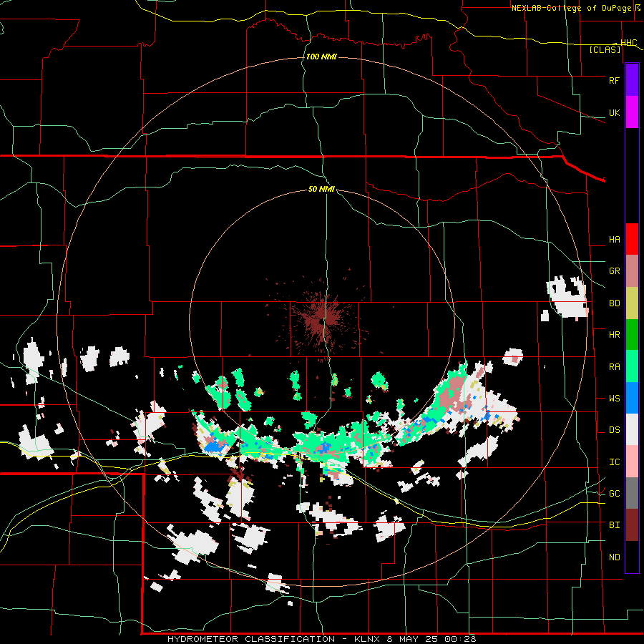
Task: Click the HA red legend swatch
Action: 632,239
